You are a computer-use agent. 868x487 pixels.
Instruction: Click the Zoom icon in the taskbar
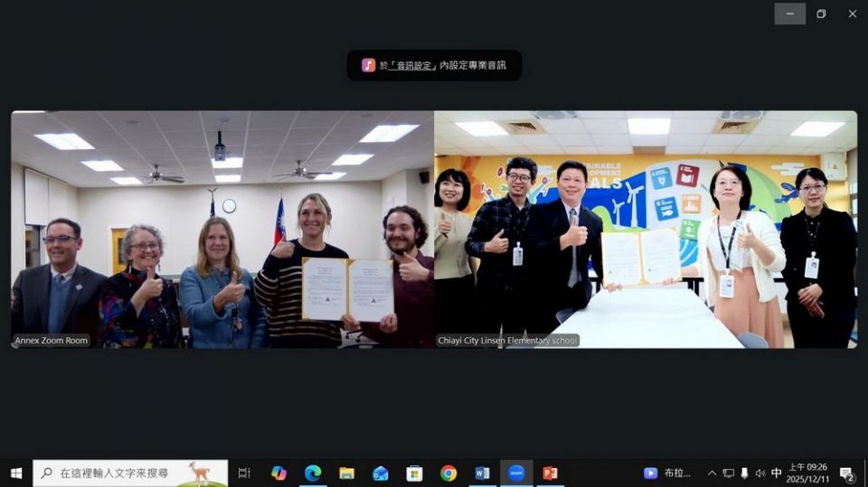[x=516, y=473]
